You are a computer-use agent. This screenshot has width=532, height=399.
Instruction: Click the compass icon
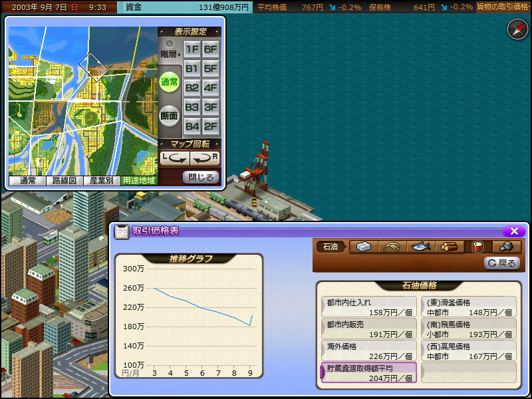point(517,29)
